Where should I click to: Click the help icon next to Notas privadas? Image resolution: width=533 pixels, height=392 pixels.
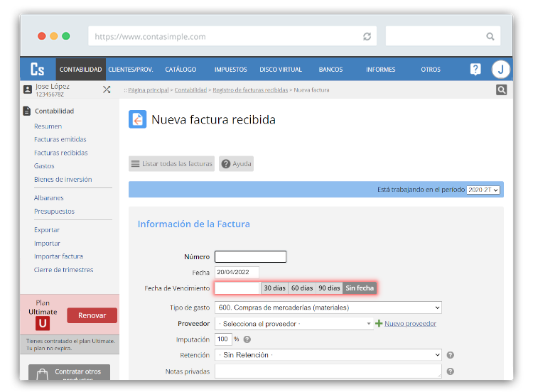(451, 371)
